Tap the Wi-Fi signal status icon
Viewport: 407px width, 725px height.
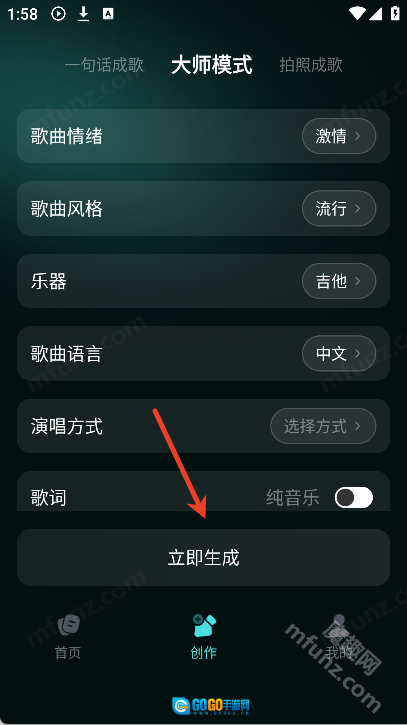357,13
